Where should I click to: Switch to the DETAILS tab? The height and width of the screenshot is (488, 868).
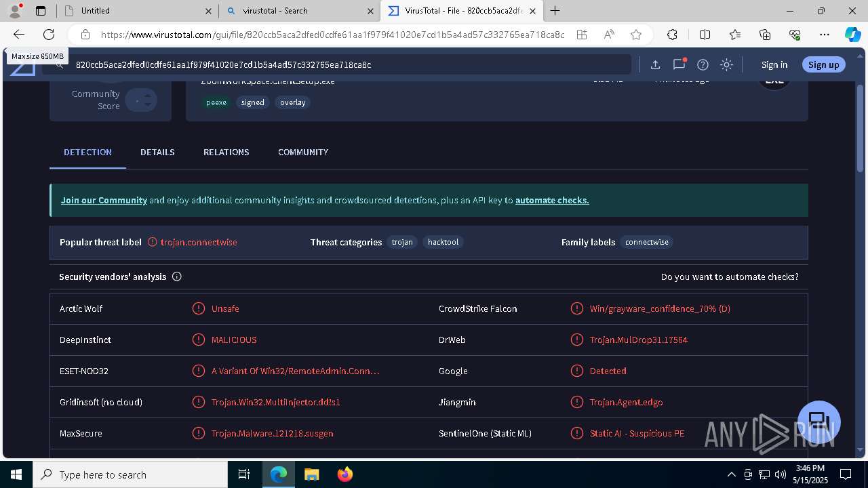pyautogui.click(x=157, y=152)
